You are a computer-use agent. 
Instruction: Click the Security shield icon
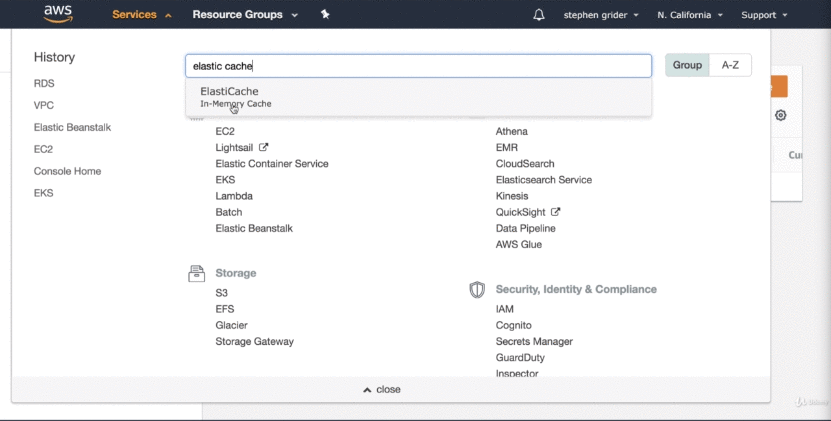tap(477, 289)
